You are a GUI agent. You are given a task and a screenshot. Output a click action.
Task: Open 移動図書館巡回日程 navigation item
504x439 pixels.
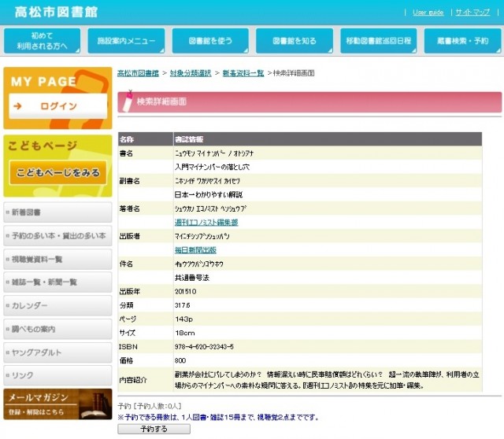point(378,41)
